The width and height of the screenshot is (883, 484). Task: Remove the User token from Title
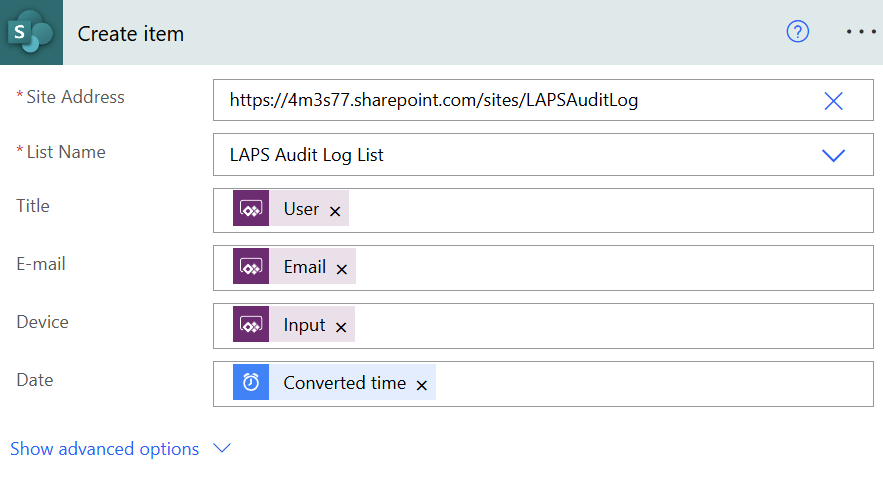tap(335, 211)
